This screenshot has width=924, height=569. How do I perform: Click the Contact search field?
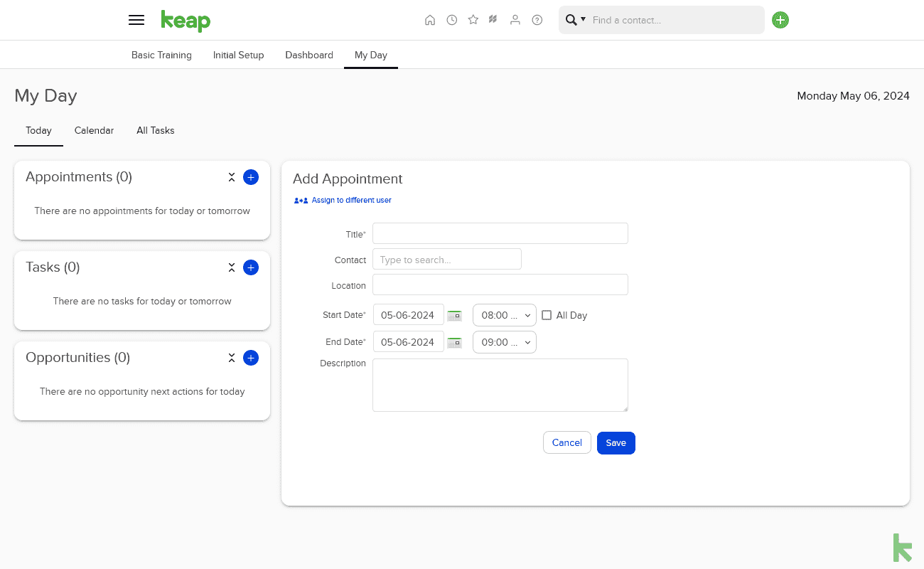[447, 259]
